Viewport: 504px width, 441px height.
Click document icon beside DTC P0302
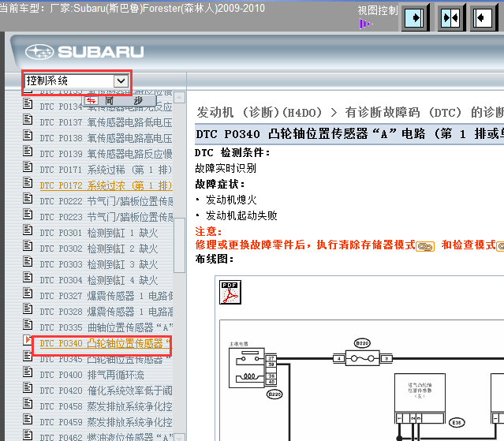(28, 245)
